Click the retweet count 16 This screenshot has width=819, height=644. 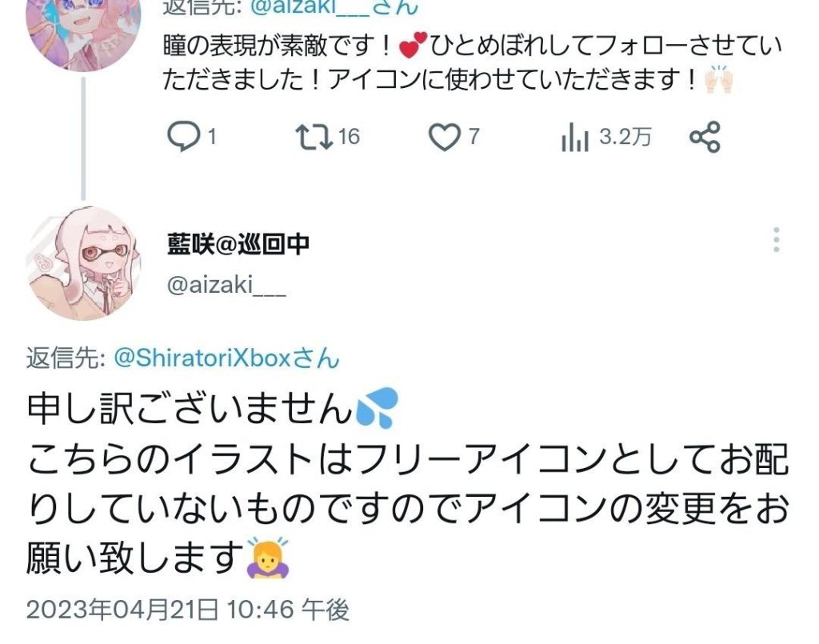coord(349,138)
